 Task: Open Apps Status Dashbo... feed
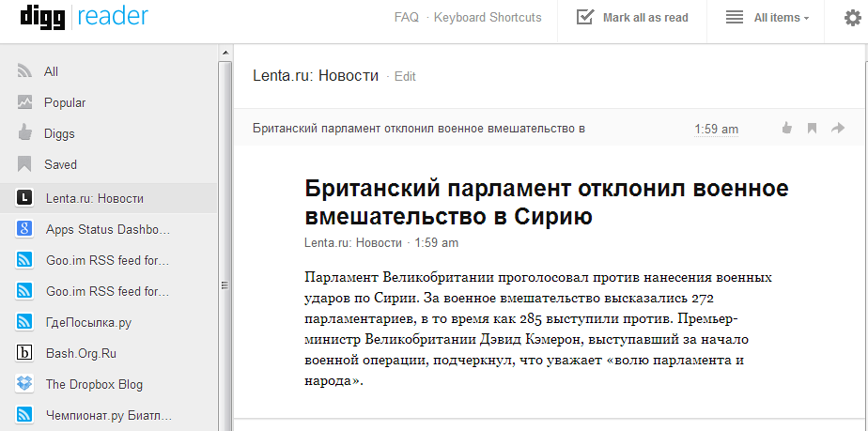click(109, 229)
